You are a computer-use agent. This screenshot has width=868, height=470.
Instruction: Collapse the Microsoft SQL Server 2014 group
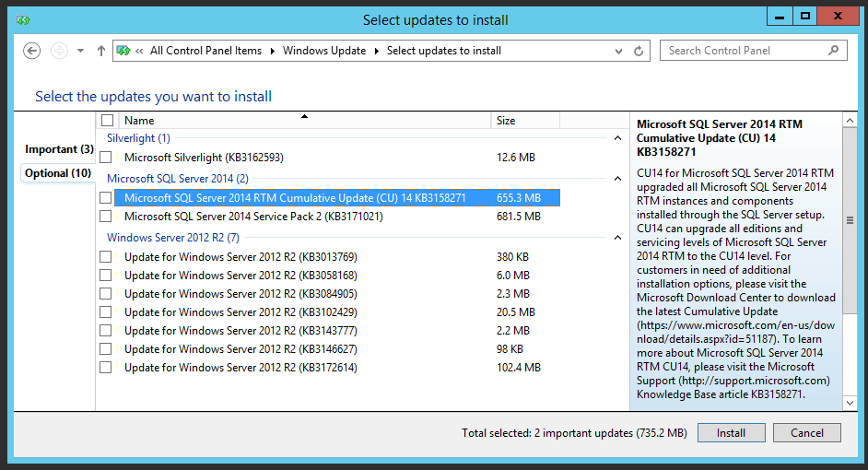pyautogui.click(x=617, y=178)
